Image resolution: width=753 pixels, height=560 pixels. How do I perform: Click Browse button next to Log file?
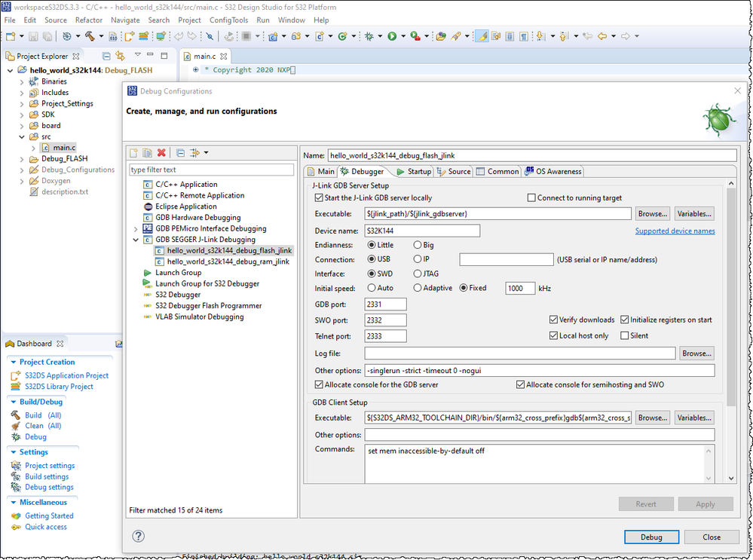point(696,353)
